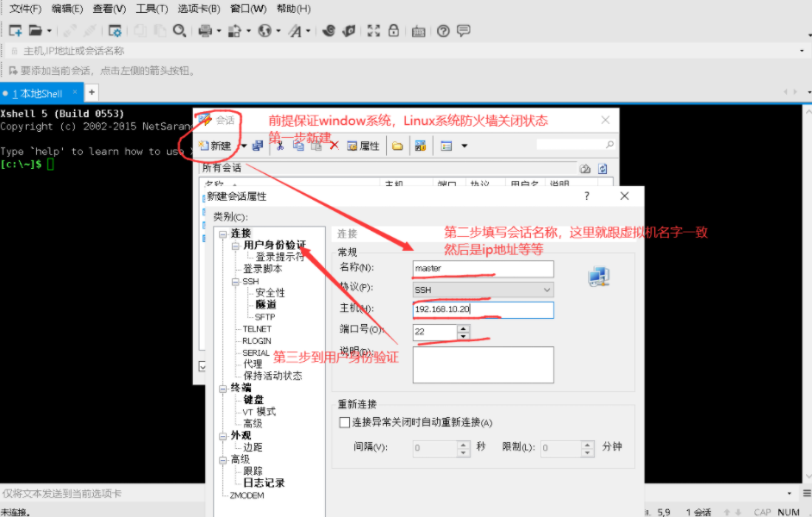Enter full screen mode
This screenshot has height=517, width=812.
click(373, 31)
